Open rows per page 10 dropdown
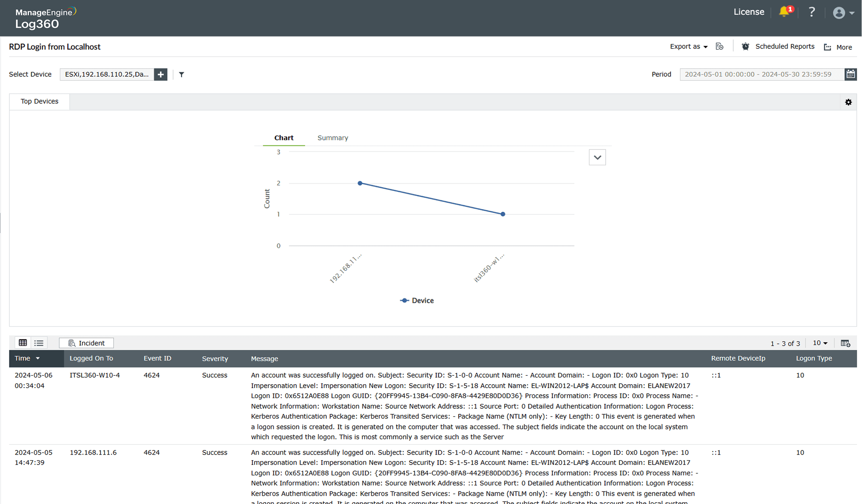 point(820,343)
